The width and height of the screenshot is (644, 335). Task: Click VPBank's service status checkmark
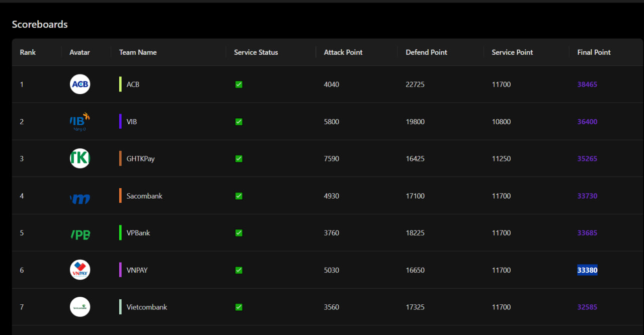tap(238, 233)
